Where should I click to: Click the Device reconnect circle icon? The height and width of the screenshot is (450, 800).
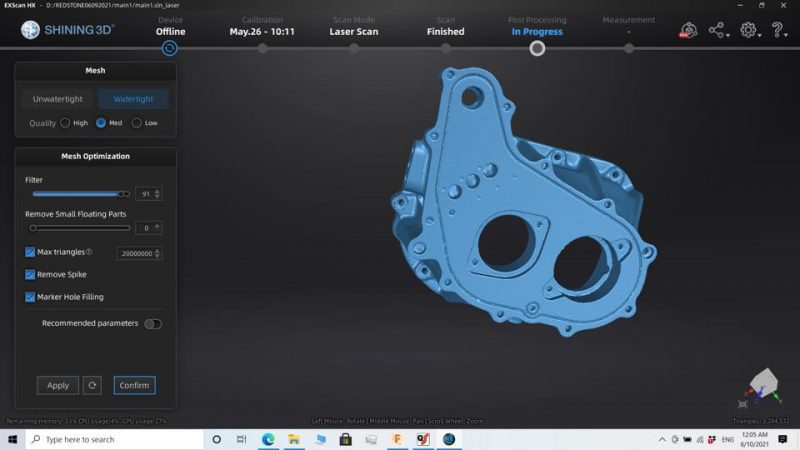click(x=170, y=48)
